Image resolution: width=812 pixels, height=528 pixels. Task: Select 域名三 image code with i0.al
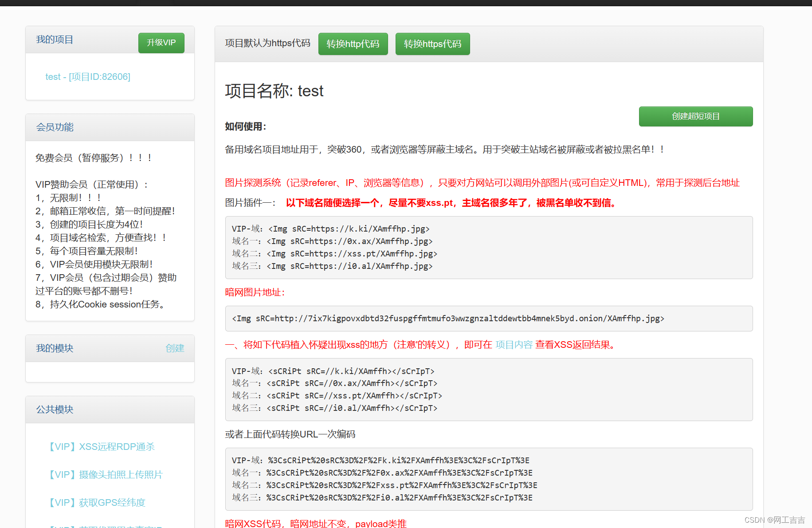[332, 266]
